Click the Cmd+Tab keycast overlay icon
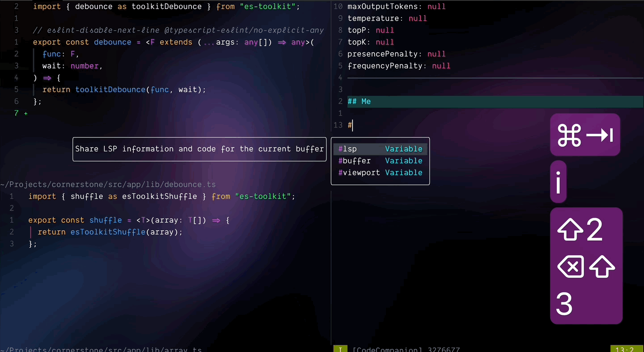Screen dimensions: 644x352 (x=585, y=135)
